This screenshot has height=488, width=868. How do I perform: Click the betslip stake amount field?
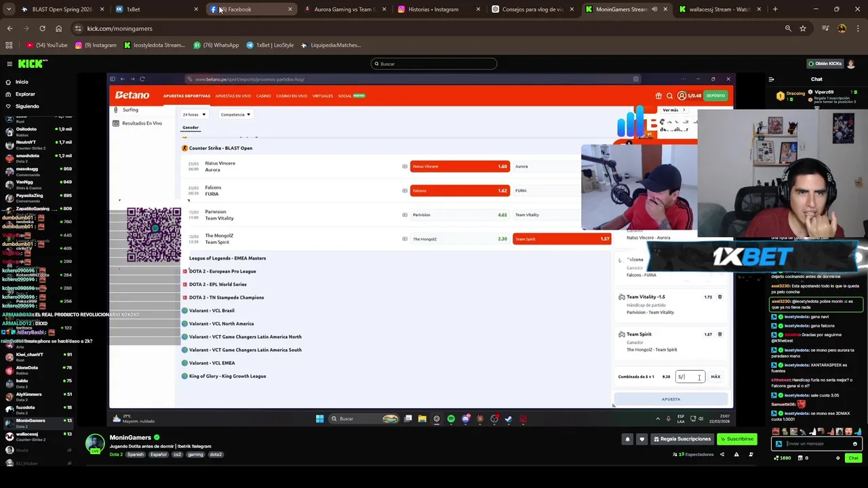point(690,377)
